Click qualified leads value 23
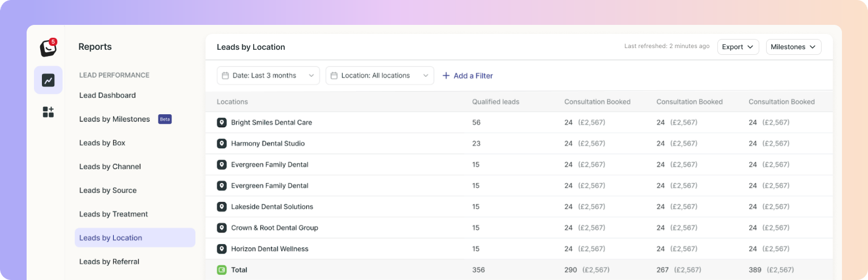 [x=476, y=144]
